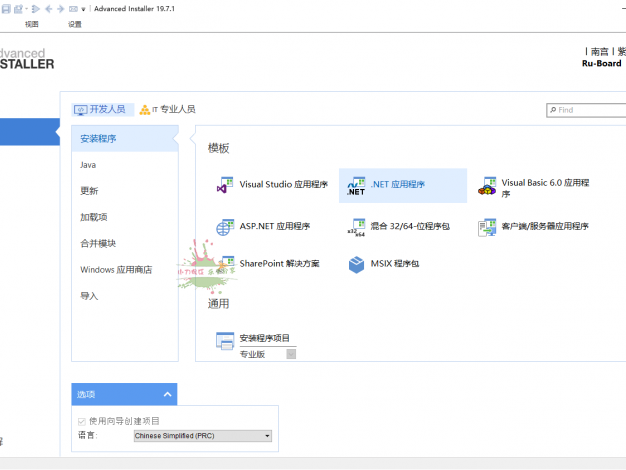Click the ASP.NET globe icon
Screen dimensions: 626x470
[x=225, y=227]
